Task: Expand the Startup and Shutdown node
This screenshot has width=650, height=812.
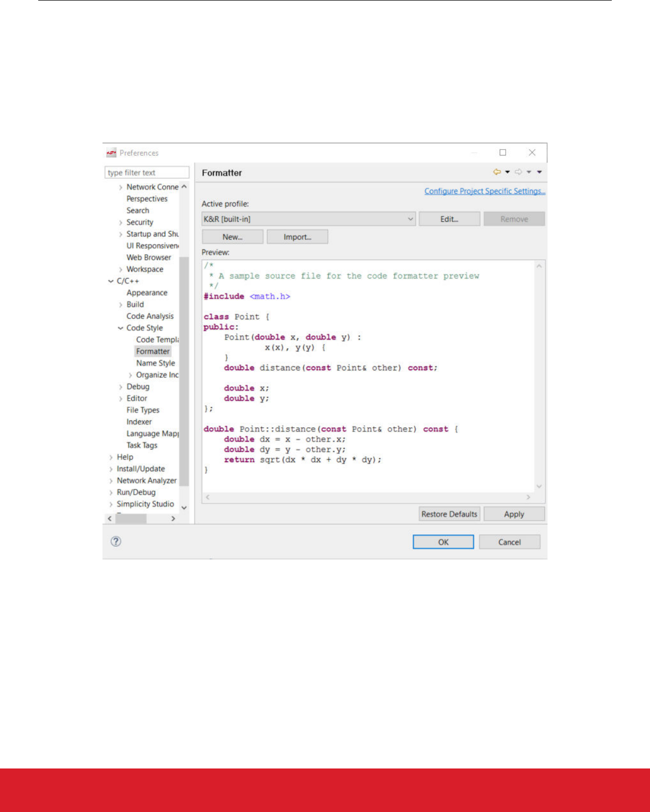Action: (x=121, y=234)
